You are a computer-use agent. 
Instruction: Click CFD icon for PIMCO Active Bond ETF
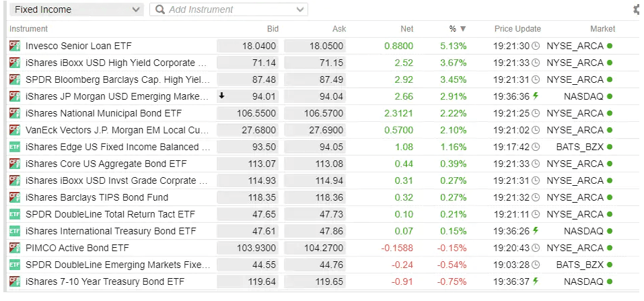[15, 248]
